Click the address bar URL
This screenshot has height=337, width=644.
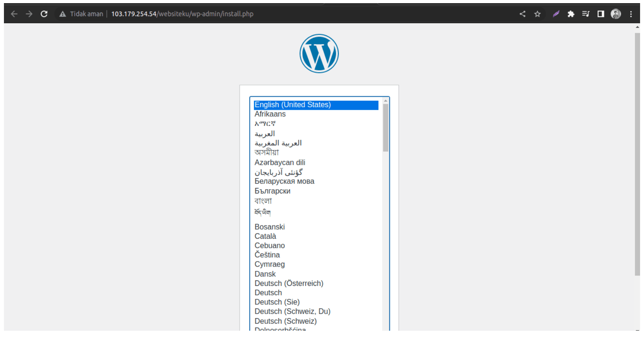pos(182,14)
